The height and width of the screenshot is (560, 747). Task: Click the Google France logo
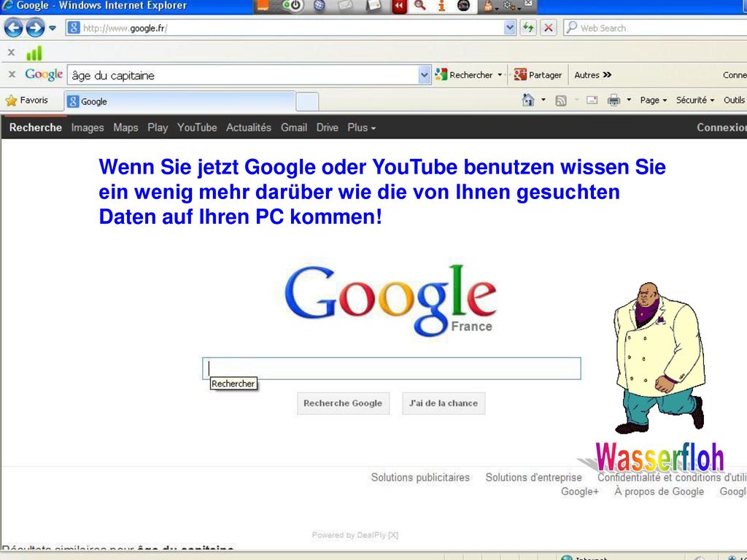391,301
